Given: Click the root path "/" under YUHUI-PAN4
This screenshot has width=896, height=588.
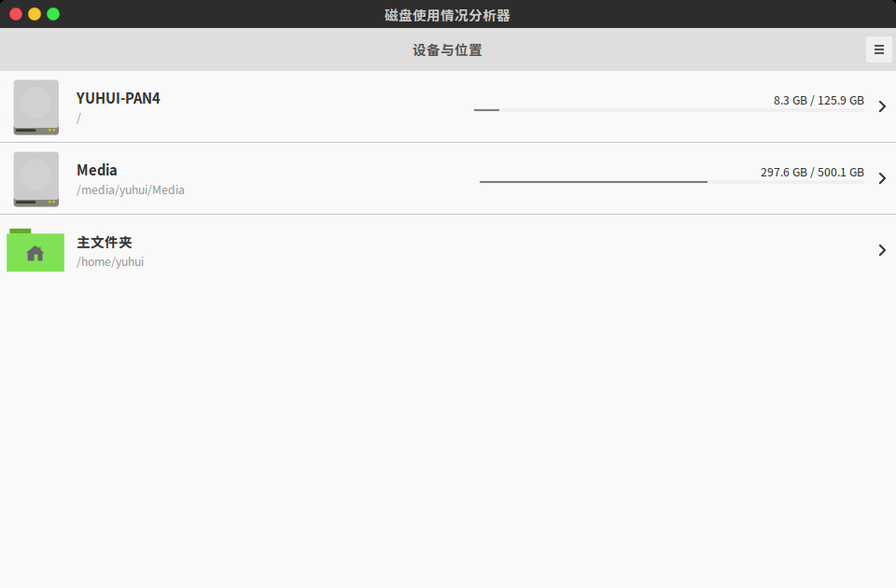Looking at the screenshot, I should [78, 119].
